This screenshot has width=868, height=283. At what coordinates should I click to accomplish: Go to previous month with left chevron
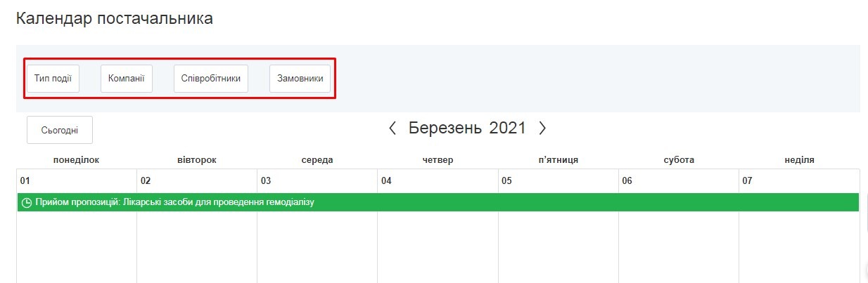click(x=392, y=129)
